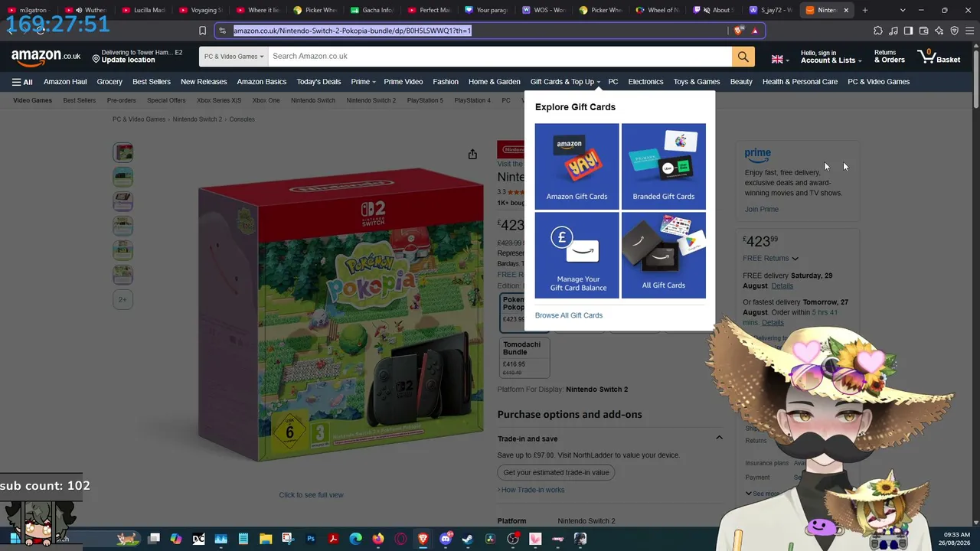Open the Basket cart icon
980x551 pixels.
(939, 57)
